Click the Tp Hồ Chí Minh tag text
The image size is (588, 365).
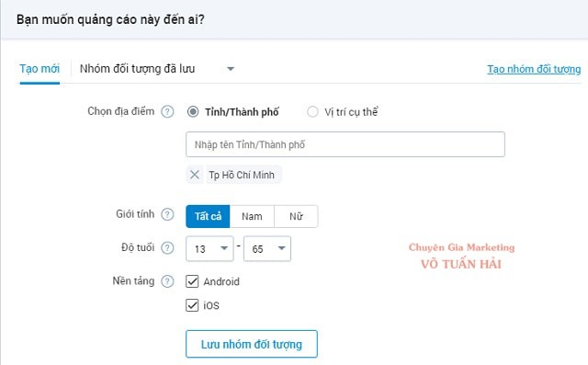coord(242,175)
